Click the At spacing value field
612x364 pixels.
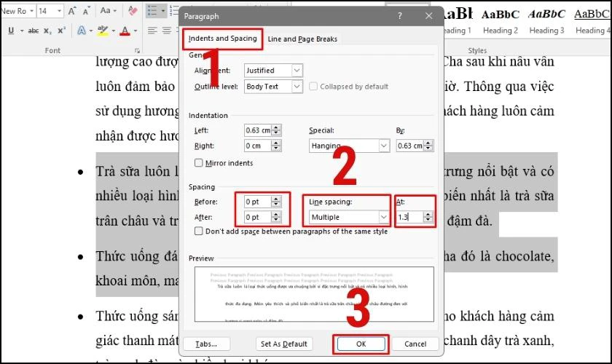click(410, 217)
